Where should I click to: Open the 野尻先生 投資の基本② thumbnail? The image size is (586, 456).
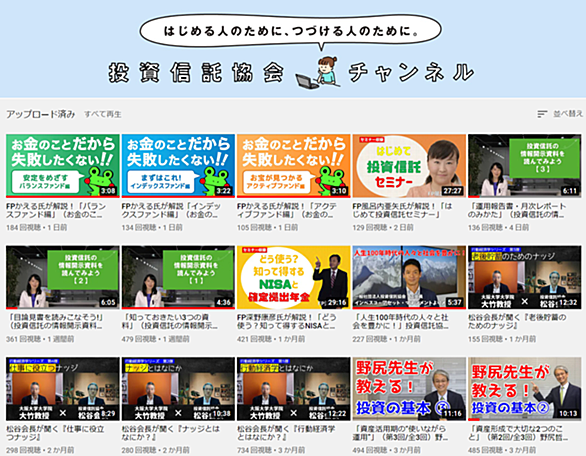[525, 389]
